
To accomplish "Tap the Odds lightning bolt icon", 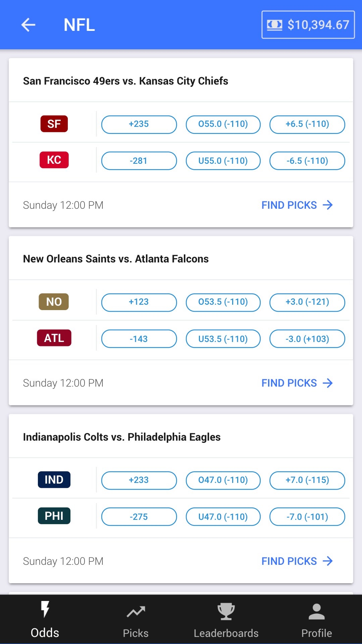I will 45,610.
